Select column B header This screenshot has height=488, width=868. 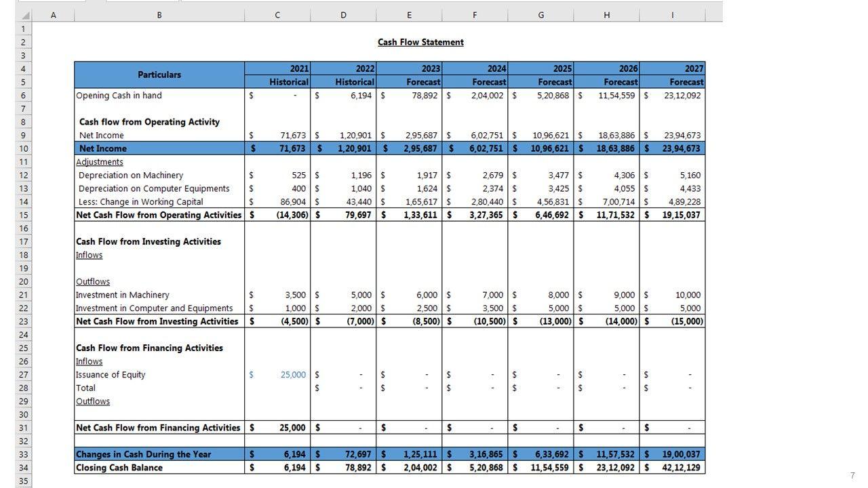point(159,16)
